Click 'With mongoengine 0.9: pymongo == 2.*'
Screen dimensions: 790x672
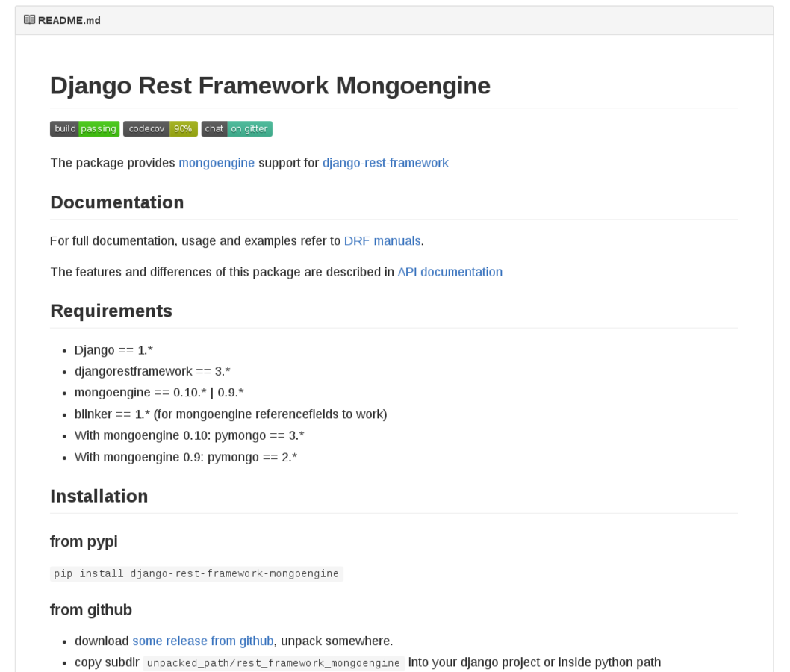(x=186, y=457)
